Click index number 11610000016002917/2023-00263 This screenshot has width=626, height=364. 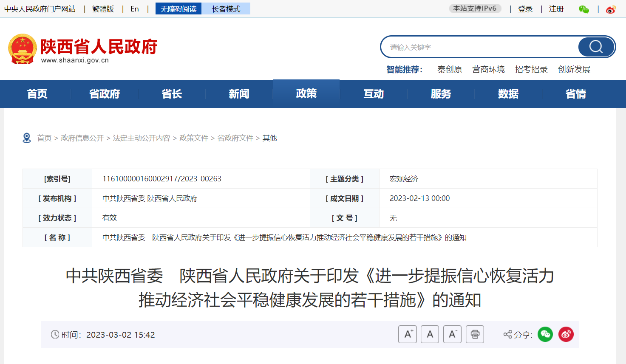click(162, 179)
